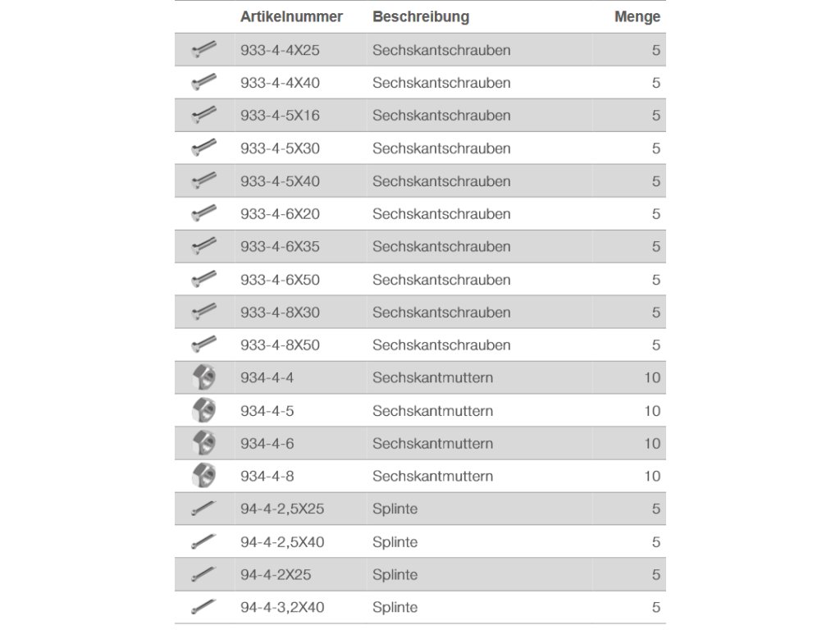Click the cotter pin icon for 94-4-2X25
Image resolution: width=840 pixels, height=630 pixels.
click(203, 574)
